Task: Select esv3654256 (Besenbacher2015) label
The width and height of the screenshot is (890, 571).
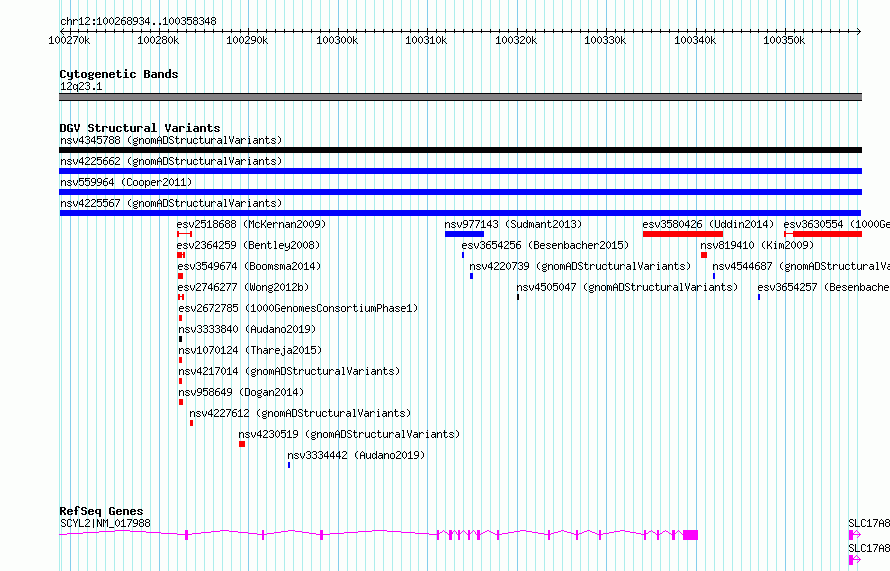Action: click(545, 245)
